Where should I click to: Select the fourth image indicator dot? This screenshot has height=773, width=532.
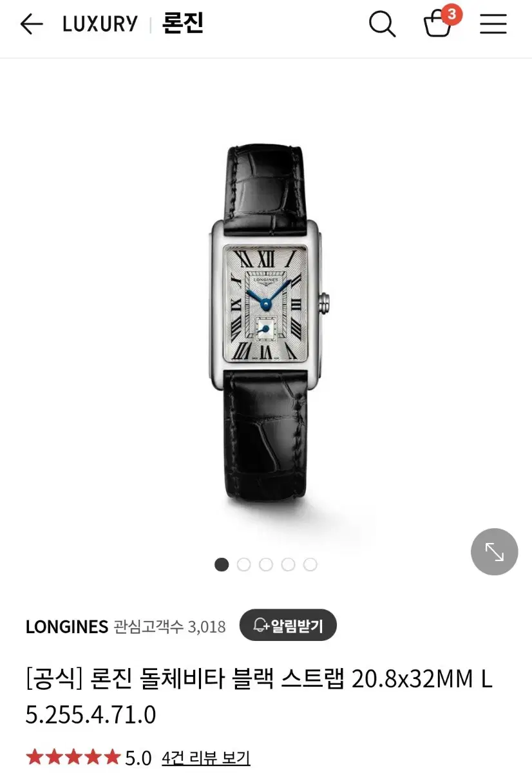pos(288,565)
